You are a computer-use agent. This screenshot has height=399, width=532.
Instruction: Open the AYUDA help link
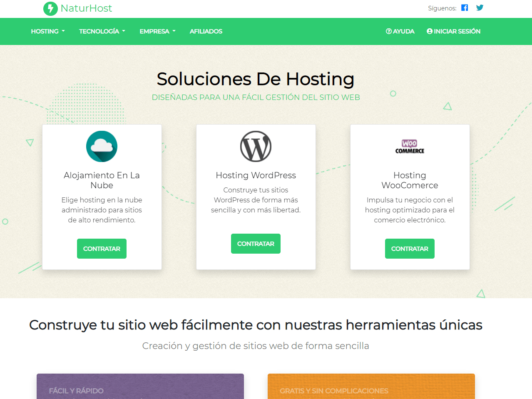pyautogui.click(x=400, y=31)
